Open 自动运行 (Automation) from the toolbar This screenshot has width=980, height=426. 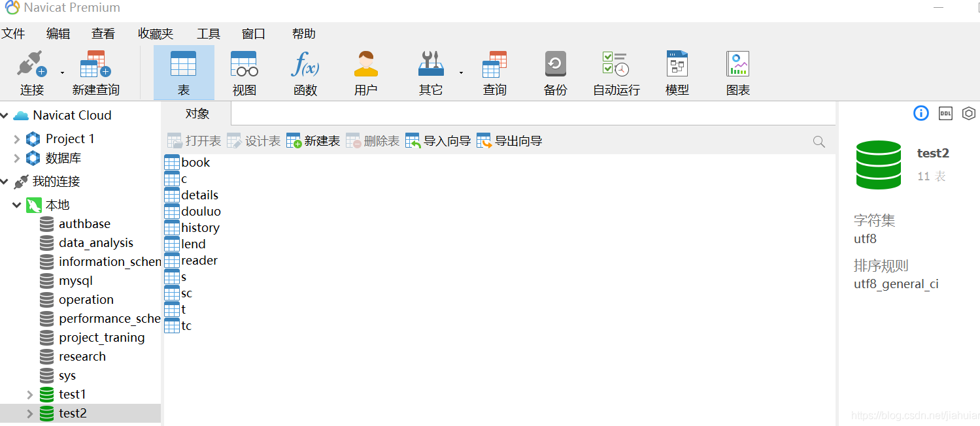(615, 72)
